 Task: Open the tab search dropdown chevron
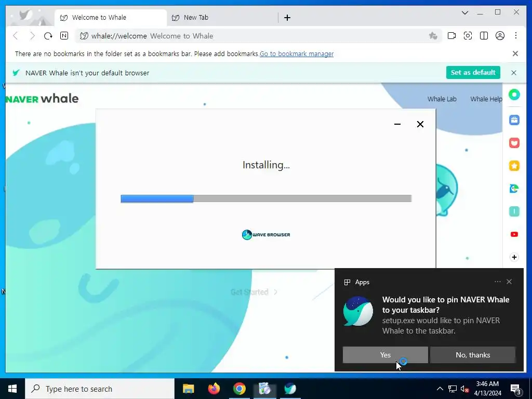point(465,13)
